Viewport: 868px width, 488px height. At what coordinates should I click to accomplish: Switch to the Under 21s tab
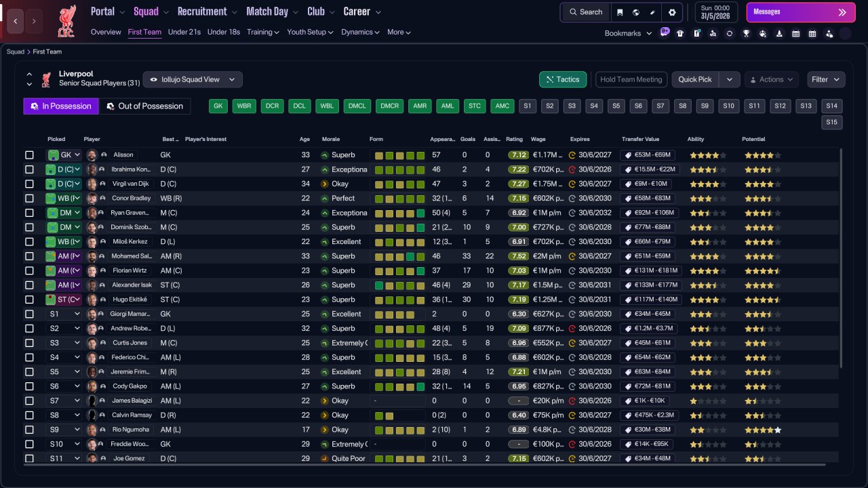[x=184, y=32]
